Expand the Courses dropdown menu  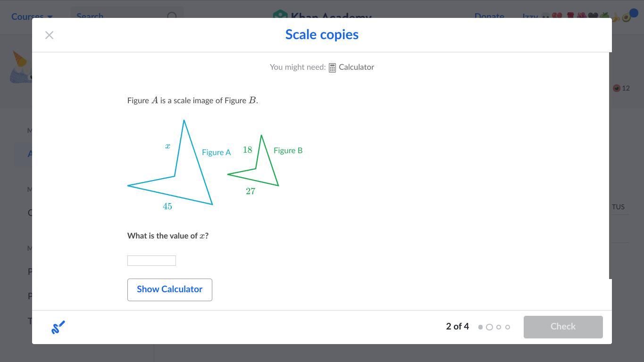coord(32,17)
